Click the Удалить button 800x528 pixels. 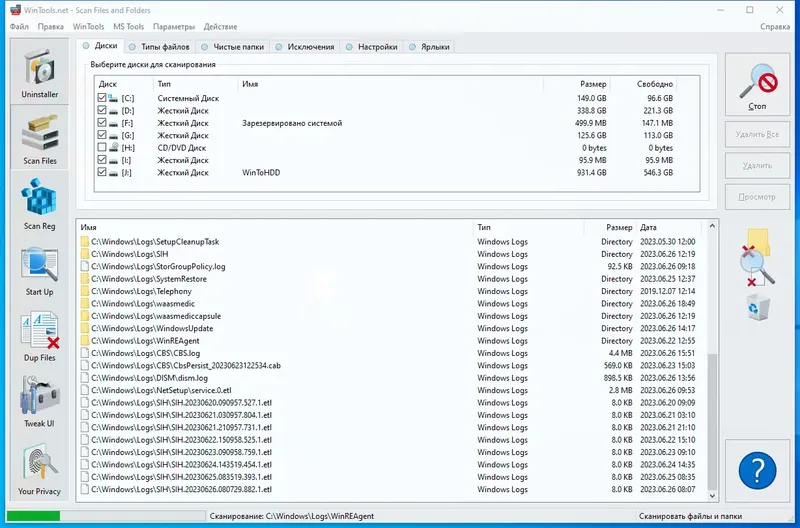click(757, 165)
